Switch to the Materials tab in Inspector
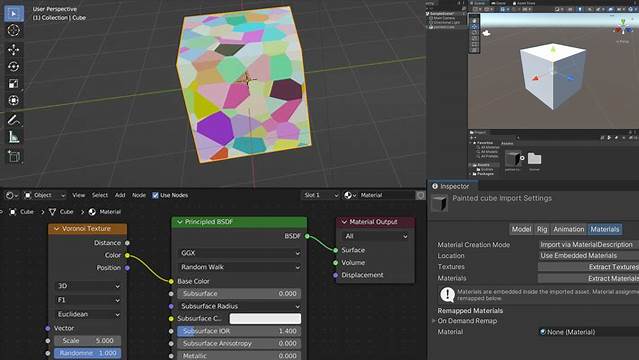This screenshot has width=639, height=360. coord(605,229)
